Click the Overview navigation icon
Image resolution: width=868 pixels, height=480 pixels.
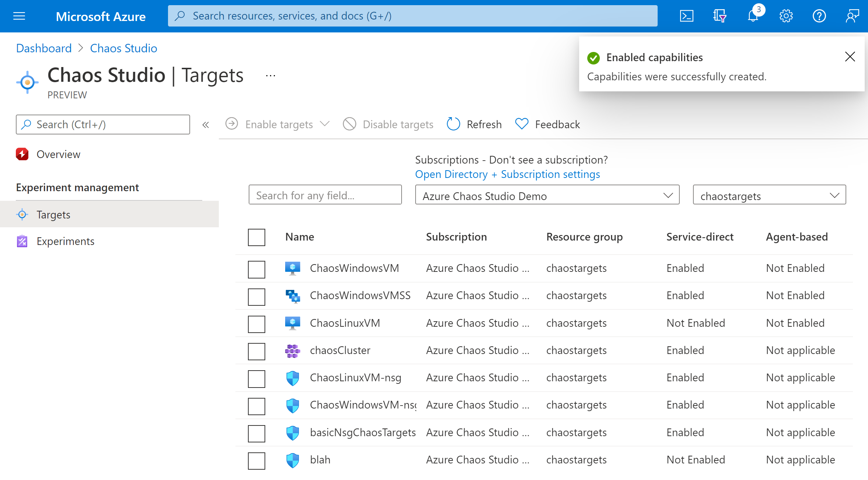click(21, 154)
